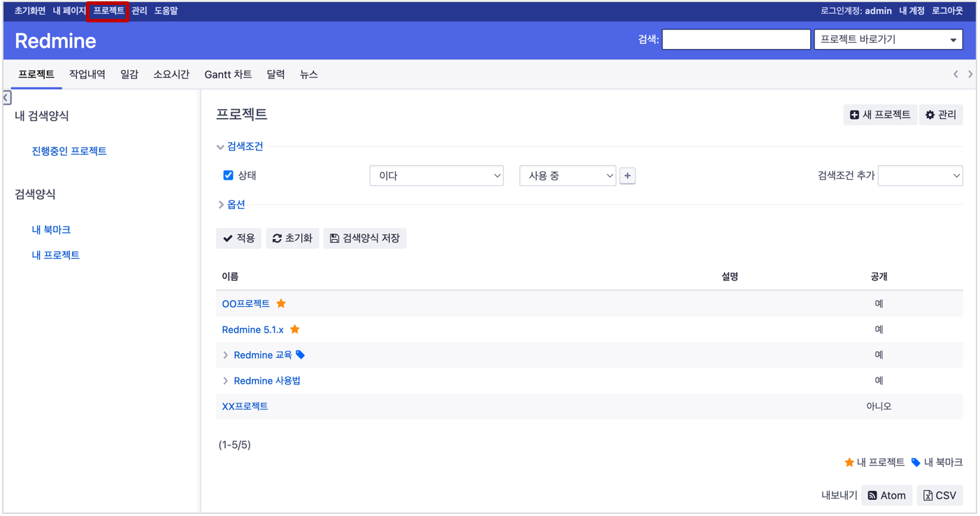This screenshot has height=516, width=980.
Task: Click the 새 프로젝트 button
Action: (880, 115)
